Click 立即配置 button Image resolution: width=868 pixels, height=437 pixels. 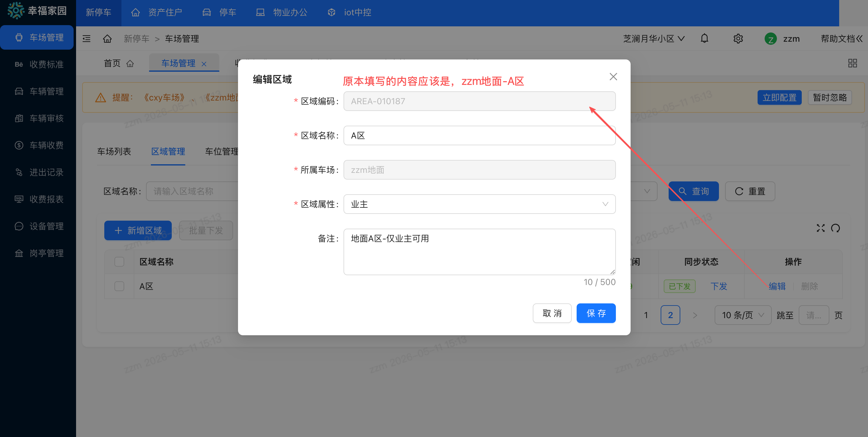779,98
